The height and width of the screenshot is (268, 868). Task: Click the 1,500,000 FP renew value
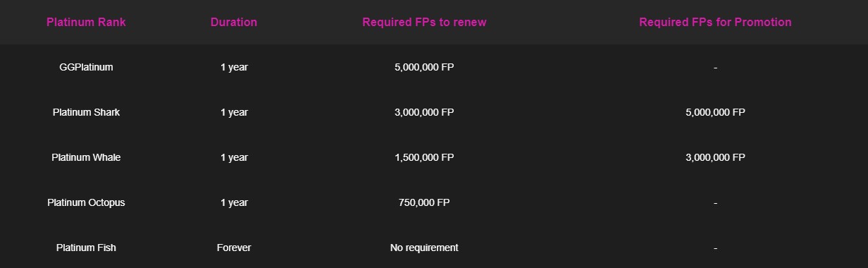pos(424,157)
